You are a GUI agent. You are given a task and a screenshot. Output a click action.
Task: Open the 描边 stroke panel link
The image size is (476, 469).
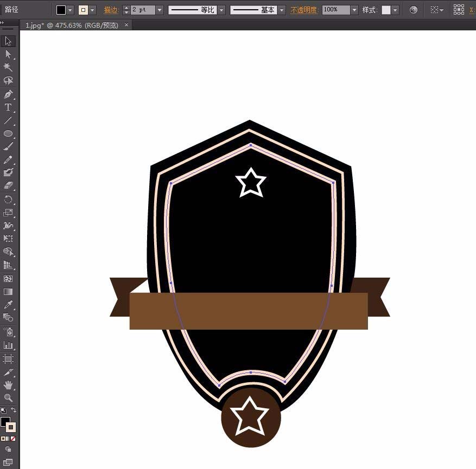click(x=111, y=10)
